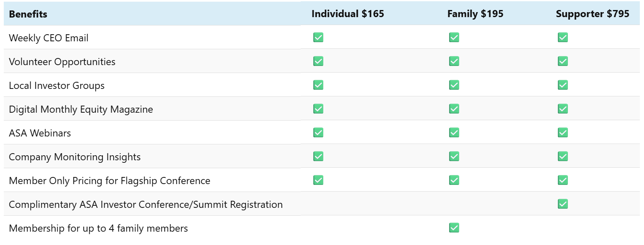The image size is (644, 245).
Task: Click the Digital Monthly Equity Magazine label
Action: 81,109
